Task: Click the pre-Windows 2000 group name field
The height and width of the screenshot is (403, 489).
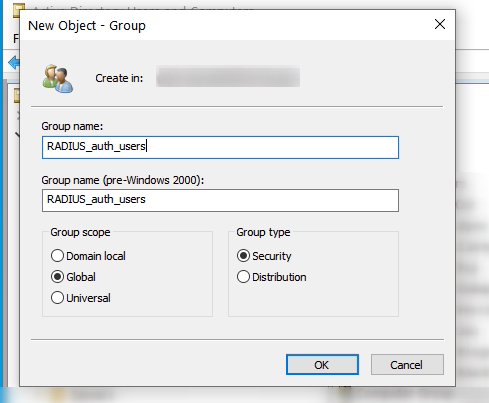Action: point(220,200)
